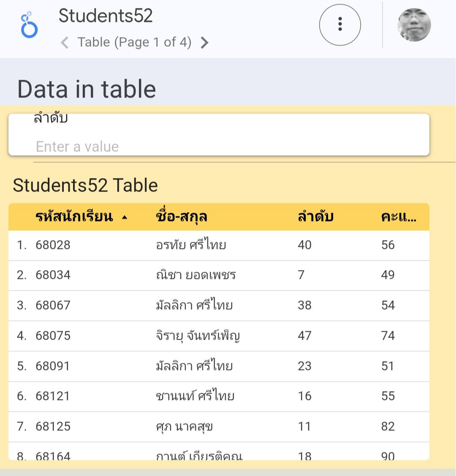Click the Looker Studio logo icon

pos(29,25)
